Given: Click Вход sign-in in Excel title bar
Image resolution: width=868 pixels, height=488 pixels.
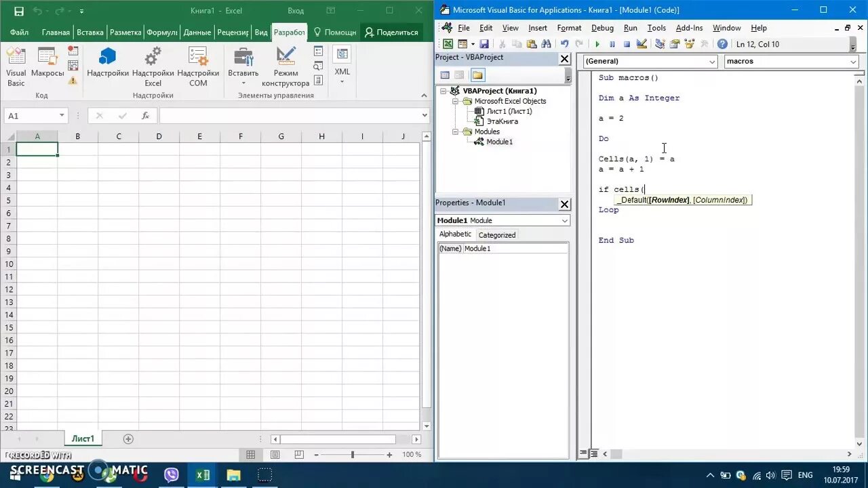Looking at the screenshot, I should click(296, 11).
